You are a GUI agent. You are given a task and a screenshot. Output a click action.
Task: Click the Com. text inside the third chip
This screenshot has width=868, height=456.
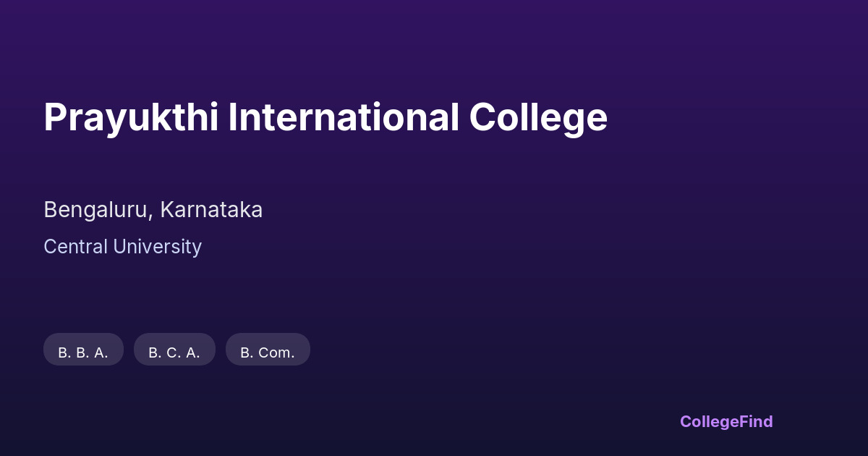tap(277, 353)
